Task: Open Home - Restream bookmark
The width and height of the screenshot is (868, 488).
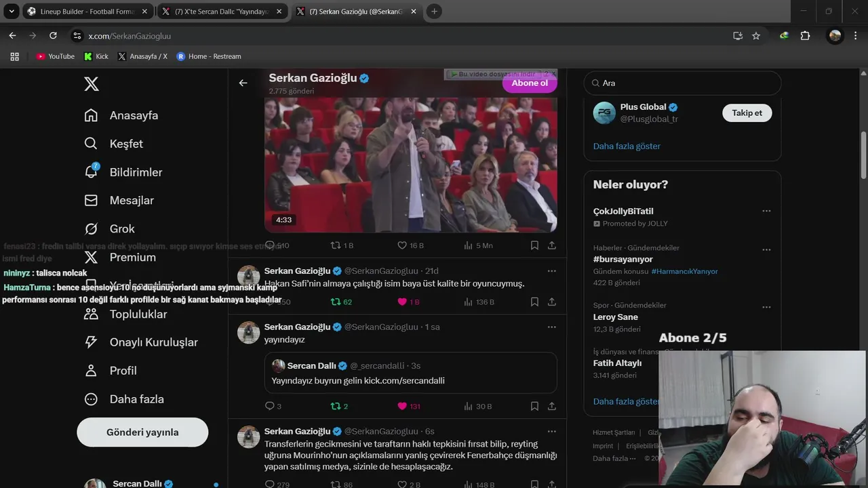Action: (x=208, y=56)
